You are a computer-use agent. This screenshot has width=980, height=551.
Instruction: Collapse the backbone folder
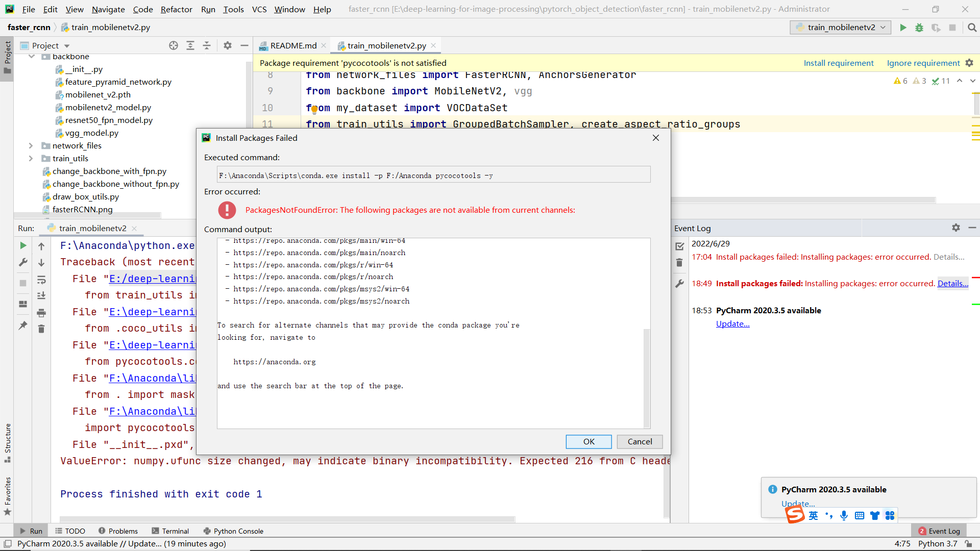[x=32, y=56]
